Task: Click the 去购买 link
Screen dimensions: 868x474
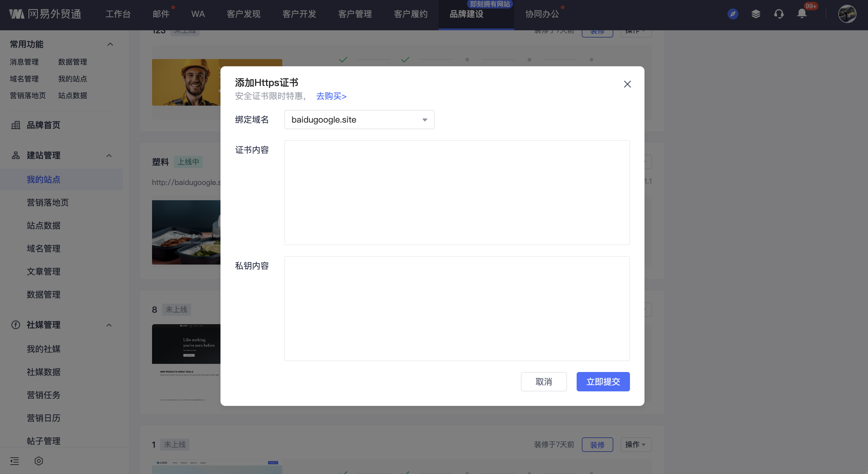Action: pos(331,96)
